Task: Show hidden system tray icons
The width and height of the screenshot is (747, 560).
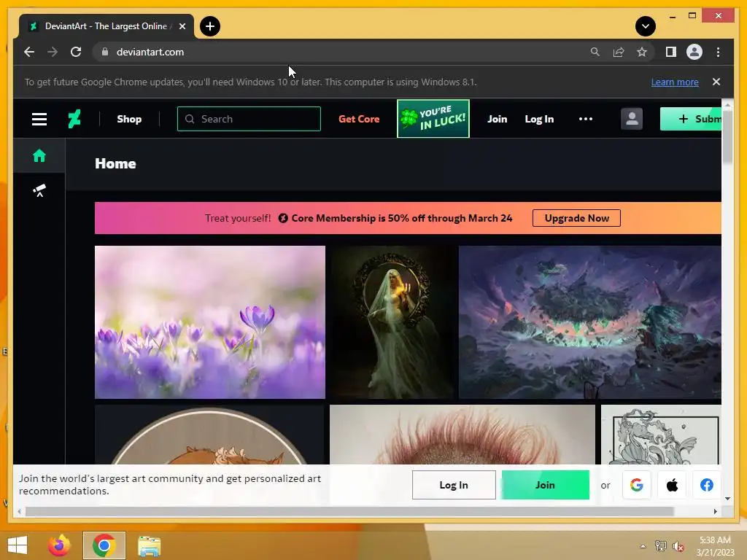Action: tap(643, 546)
